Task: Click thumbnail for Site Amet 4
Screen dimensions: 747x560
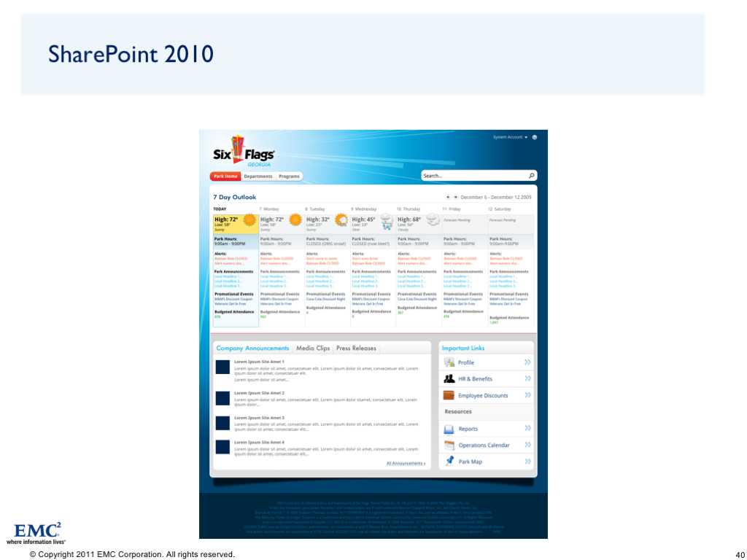Action: pos(222,447)
